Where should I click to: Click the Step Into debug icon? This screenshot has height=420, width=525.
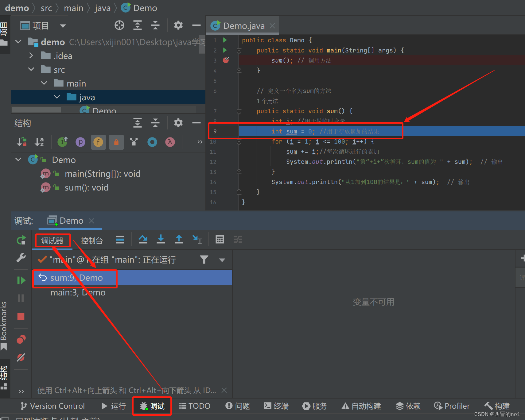pos(161,239)
